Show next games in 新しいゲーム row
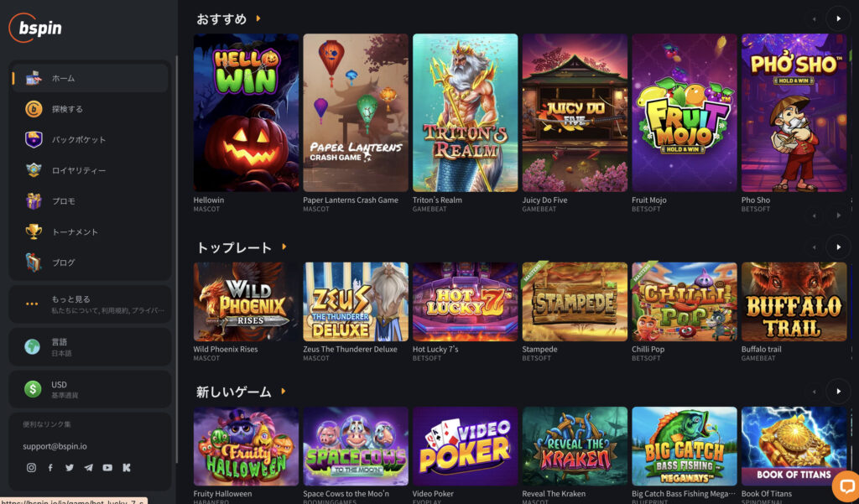This screenshot has width=859, height=504. coord(838,391)
